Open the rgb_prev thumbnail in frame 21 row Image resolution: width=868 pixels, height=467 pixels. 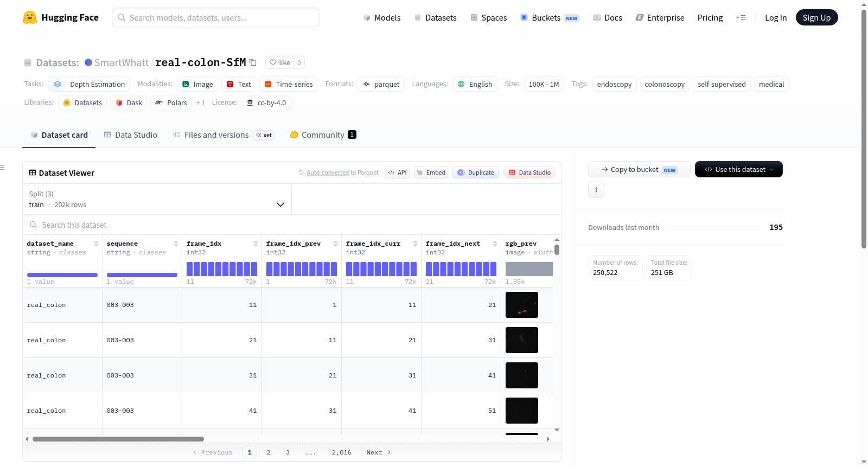pos(522,340)
